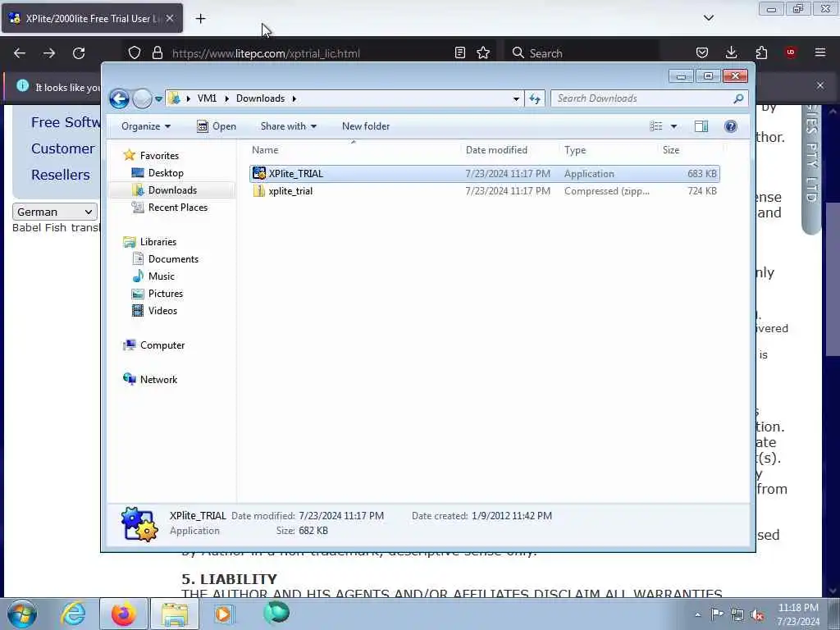This screenshot has height=630, width=840.
Task: Click Firefox forward button
Action: 48,53
